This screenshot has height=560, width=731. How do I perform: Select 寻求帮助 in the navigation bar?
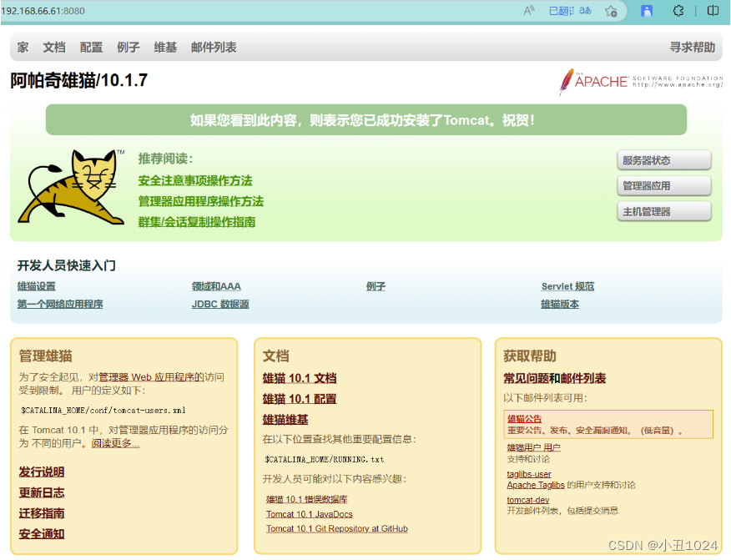(693, 48)
